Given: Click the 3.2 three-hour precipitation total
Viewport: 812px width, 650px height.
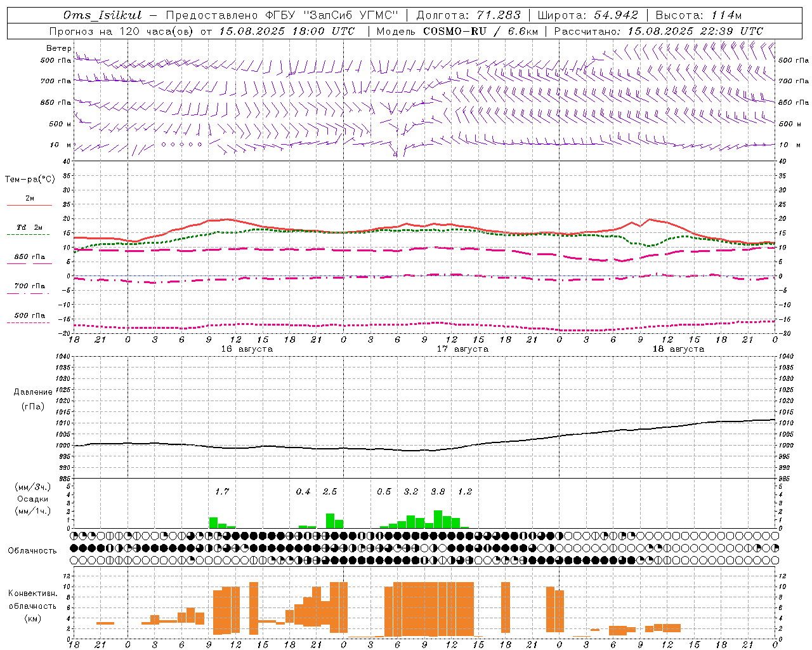Looking at the screenshot, I should (x=411, y=491).
